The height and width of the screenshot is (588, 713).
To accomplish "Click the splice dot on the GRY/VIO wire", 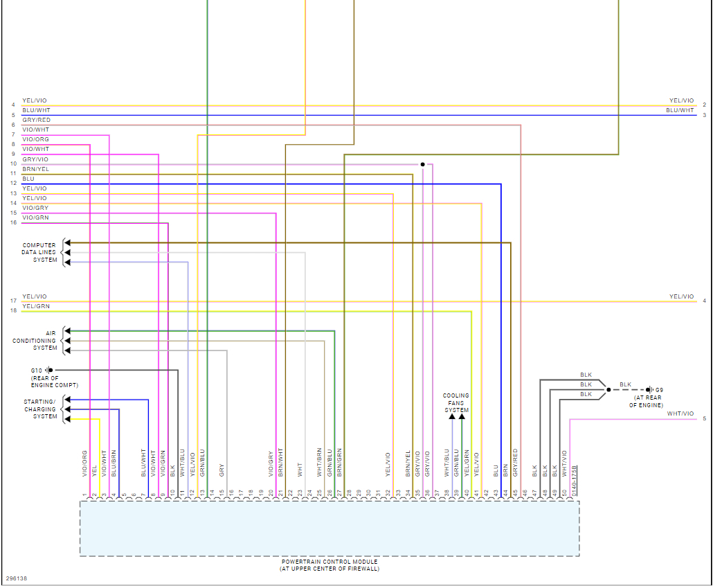I will 422,164.
